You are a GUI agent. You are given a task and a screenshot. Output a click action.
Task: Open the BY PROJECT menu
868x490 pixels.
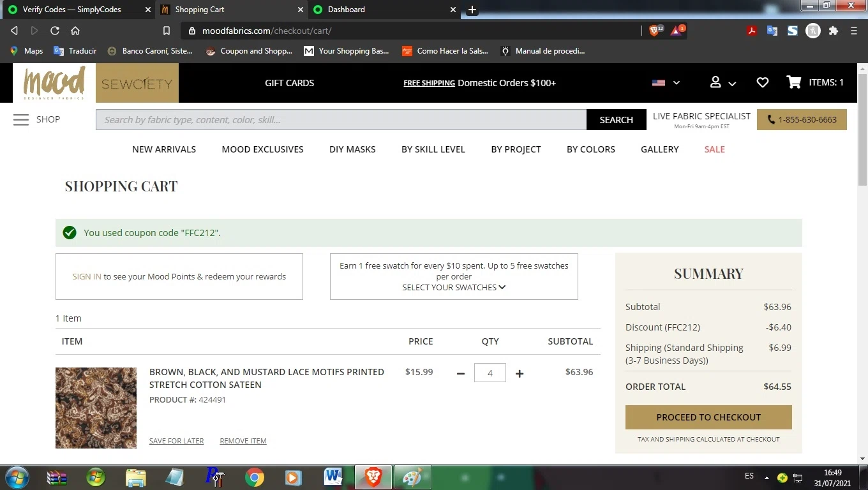click(x=516, y=149)
